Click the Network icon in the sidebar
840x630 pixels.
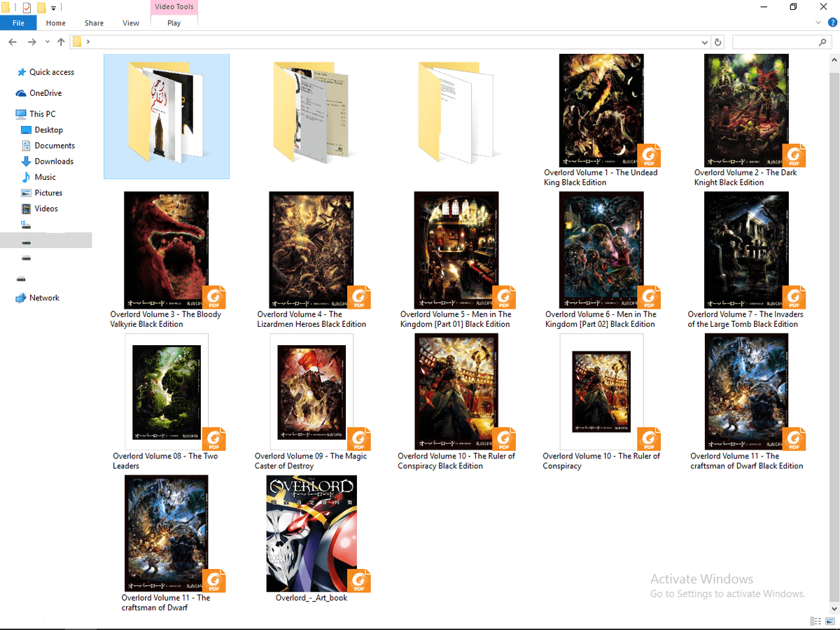(x=21, y=297)
